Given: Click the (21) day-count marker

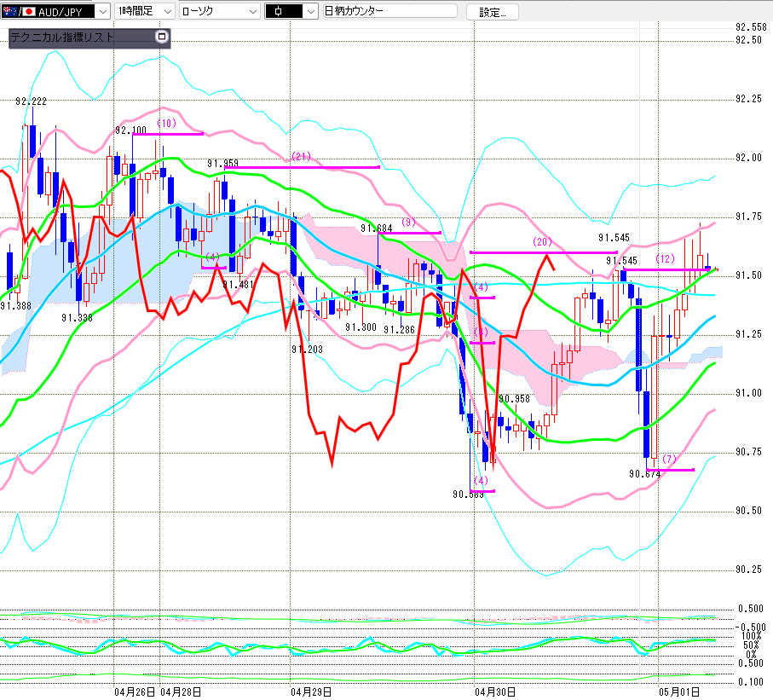Looking at the screenshot, I should tap(301, 157).
